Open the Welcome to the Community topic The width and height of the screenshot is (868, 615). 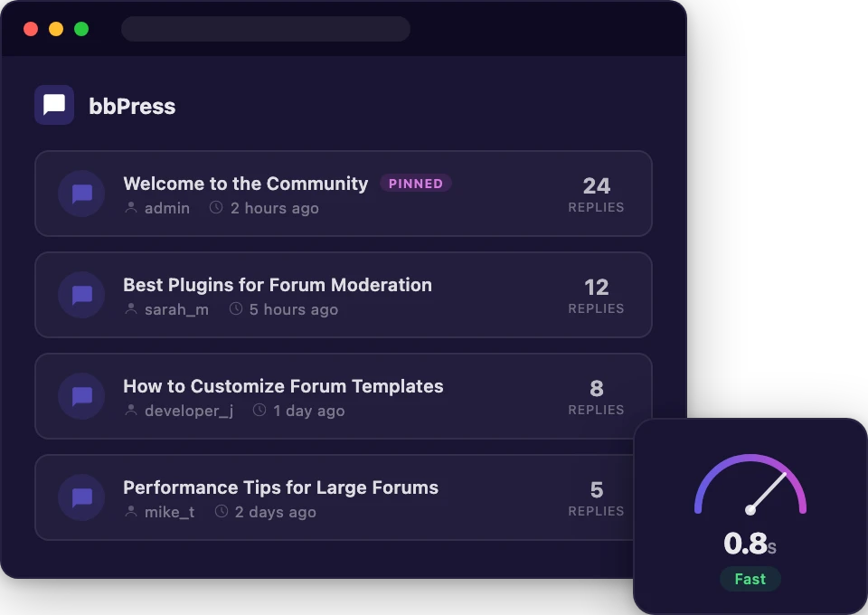pos(245,184)
